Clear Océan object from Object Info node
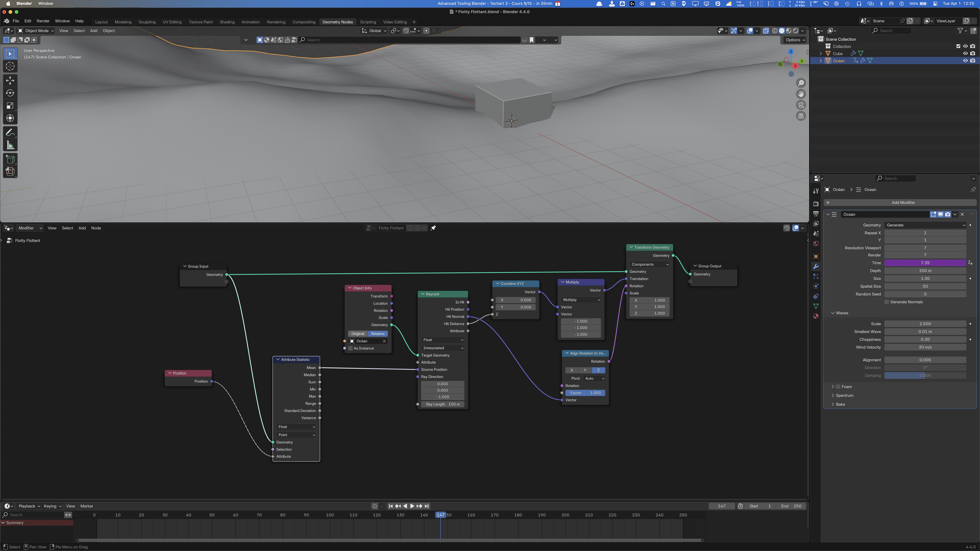 pos(384,341)
